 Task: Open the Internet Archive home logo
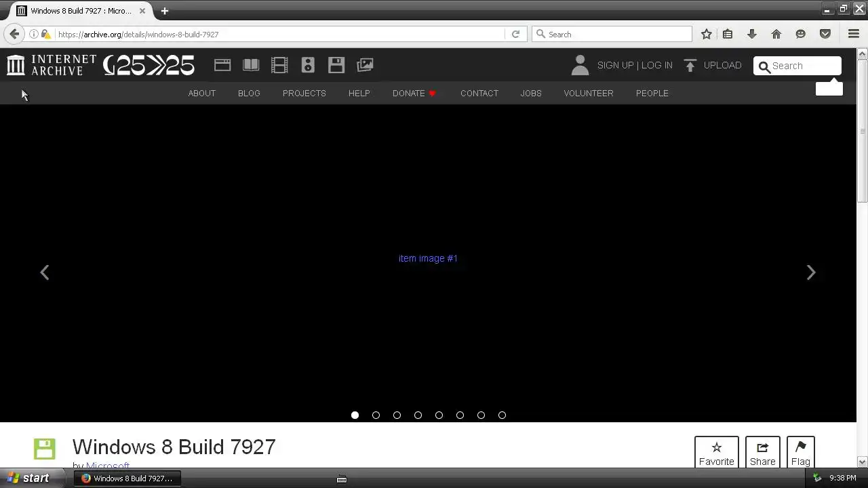[x=52, y=65]
